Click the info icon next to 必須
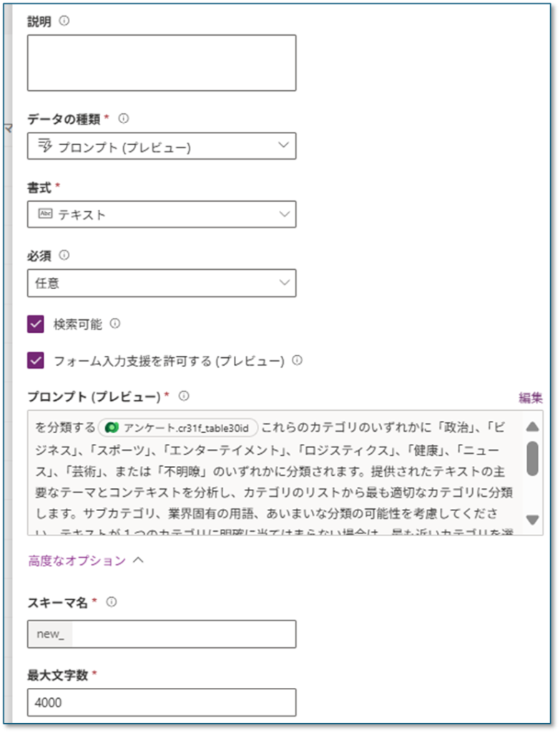560x733 pixels. point(64,255)
